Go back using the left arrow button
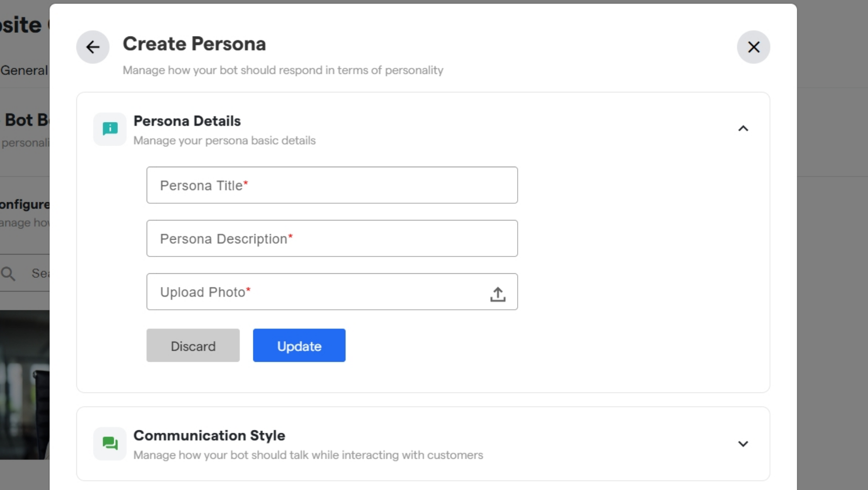Viewport: 868px width, 490px height. [93, 47]
